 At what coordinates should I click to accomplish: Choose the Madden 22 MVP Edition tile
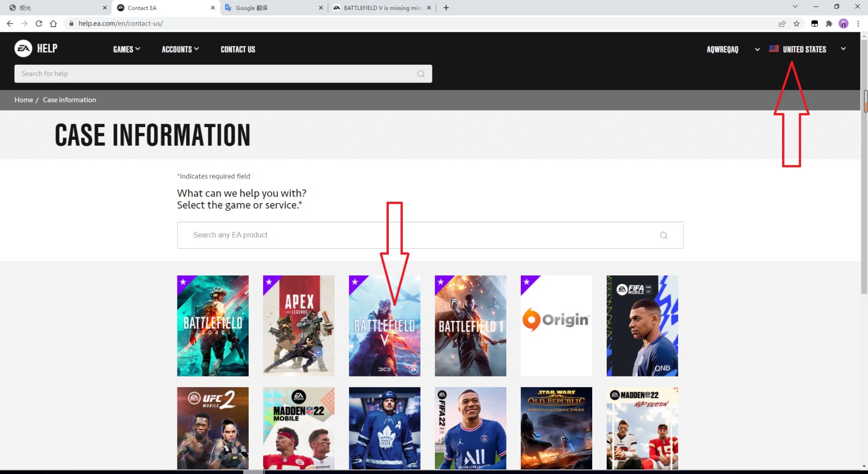click(642, 428)
